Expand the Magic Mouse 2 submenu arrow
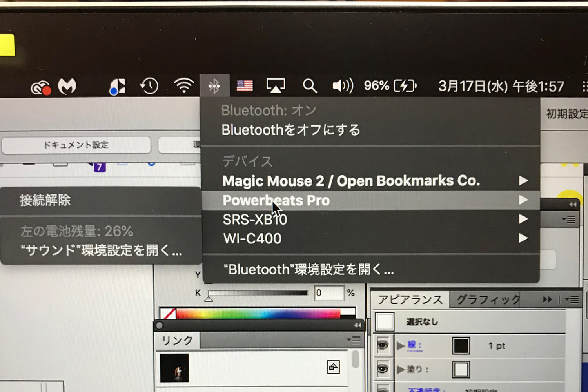588x392 pixels. [523, 181]
